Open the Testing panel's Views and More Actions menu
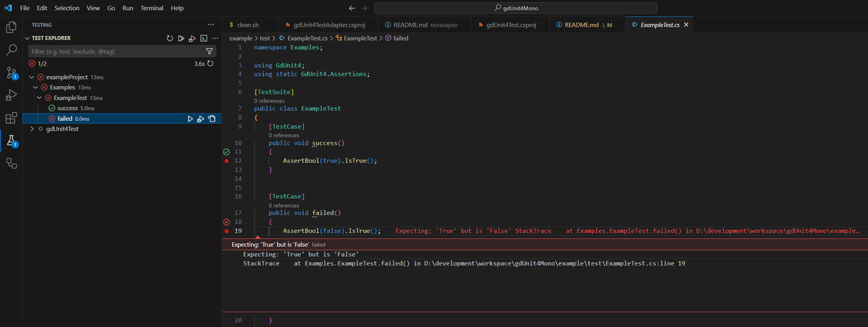 point(210,25)
